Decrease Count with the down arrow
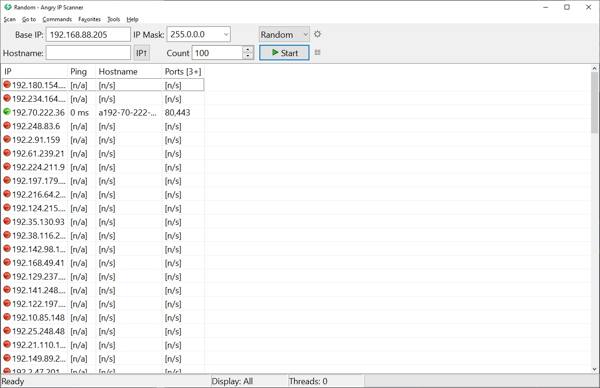This screenshot has width=600, height=388. click(248, 56)
